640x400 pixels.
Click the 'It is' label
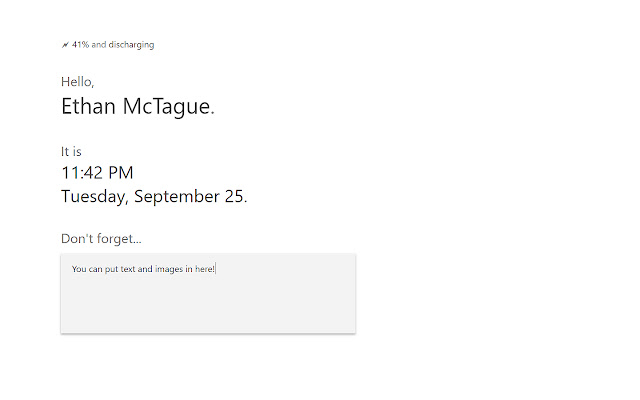(x=71, y=152)
